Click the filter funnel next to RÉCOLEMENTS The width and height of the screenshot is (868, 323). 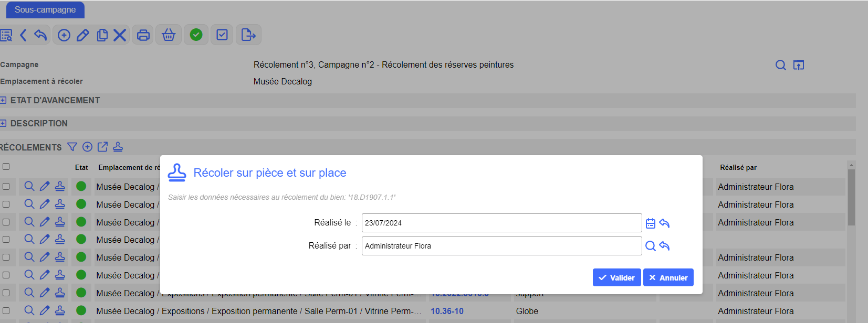pyautogui.click(x=72, y=147)
